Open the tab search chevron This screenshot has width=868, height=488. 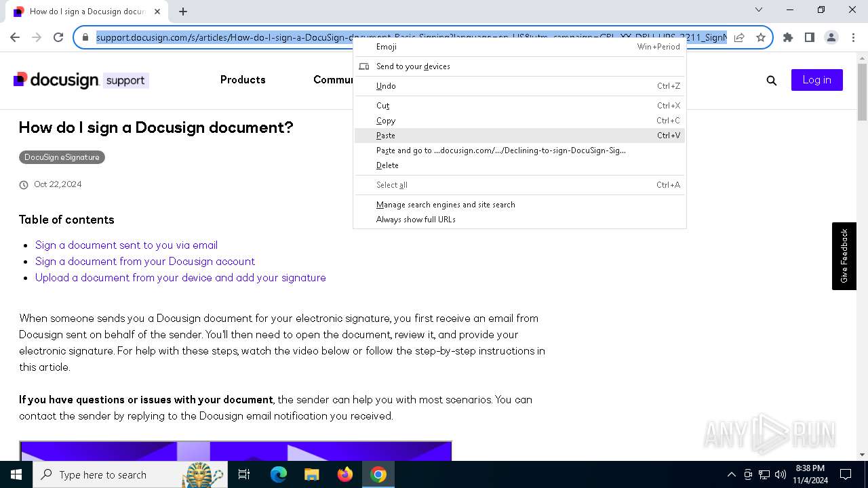pyautogui.click(x=759, y=9)
